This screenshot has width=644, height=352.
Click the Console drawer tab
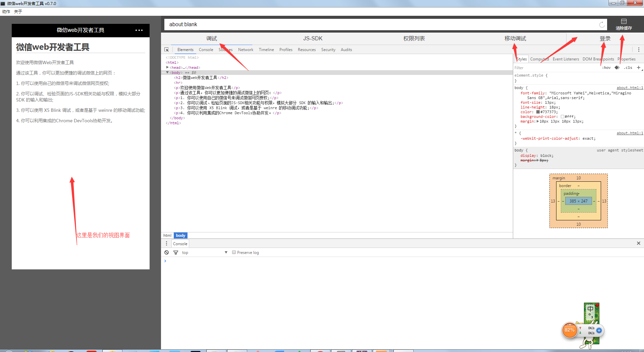180,244
